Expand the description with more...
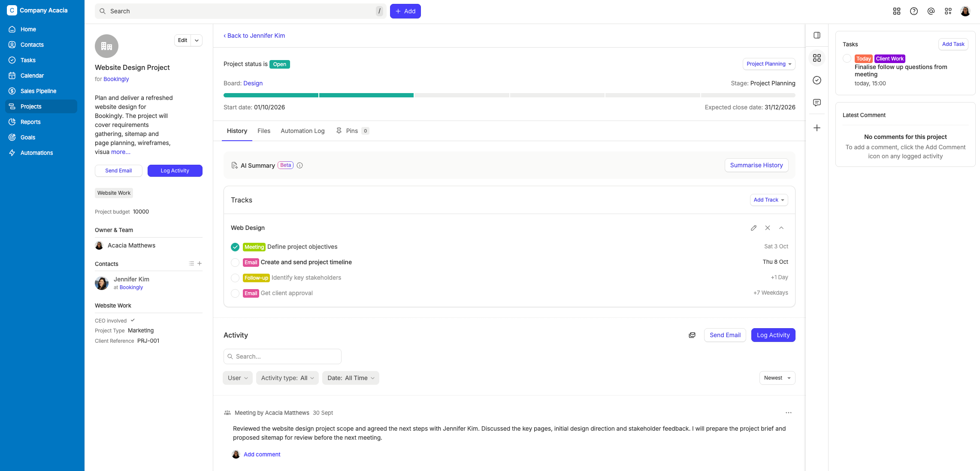Viewport: 980px width, 471px height. pyautogui.click(x=121, y=152)
